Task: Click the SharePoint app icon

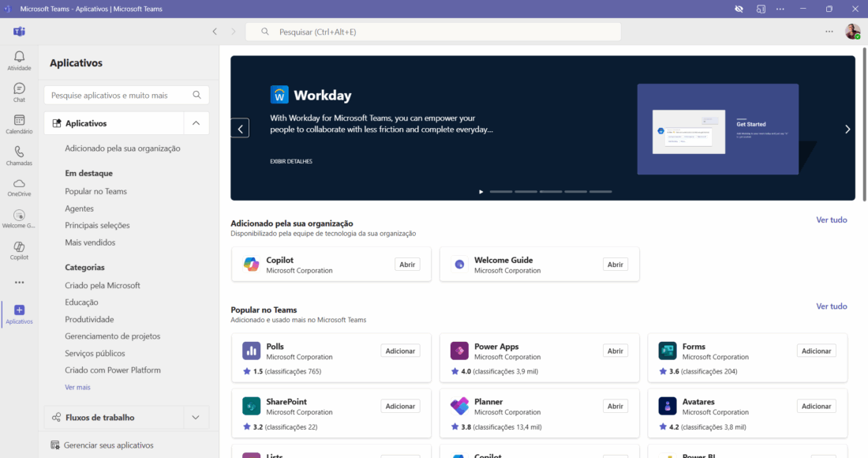Action: coord(251,406)
